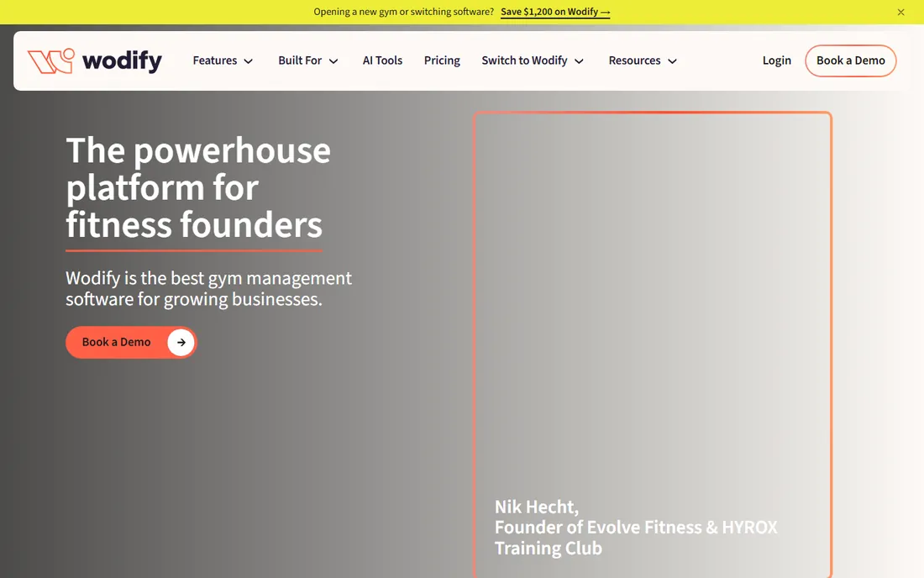This screenshot has width=924, height=578.
Task: Click the chevron beside Switch to Wodify
Action: (x=580, y=61)
